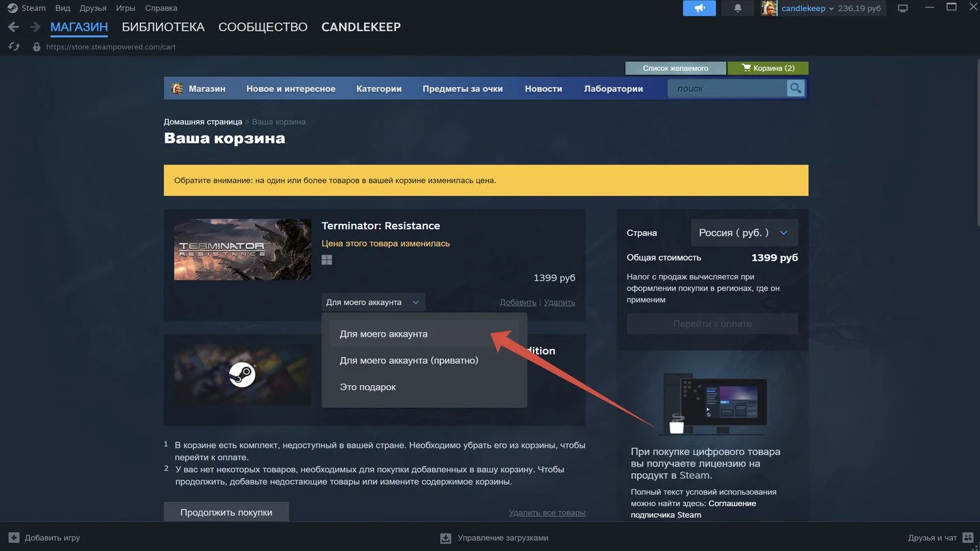
Task: Click the megaphone announcements icon
Action: tap(700, 8)
